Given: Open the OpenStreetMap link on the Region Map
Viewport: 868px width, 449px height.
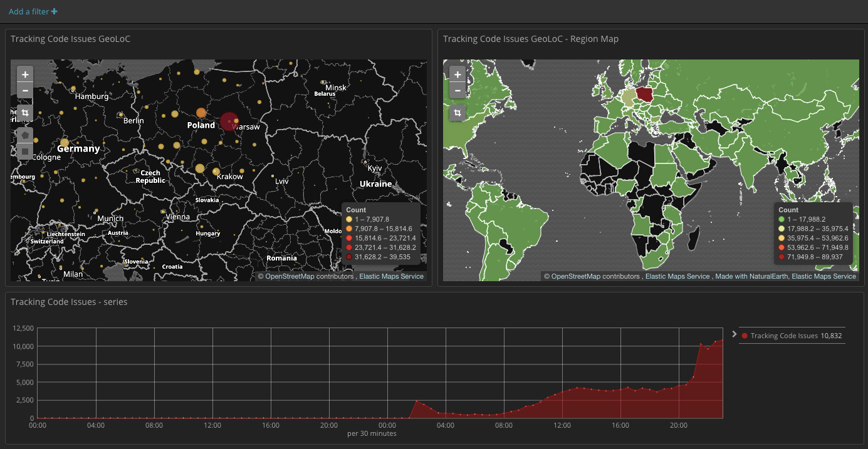Looking at the screenshot, I should point(576,276).
